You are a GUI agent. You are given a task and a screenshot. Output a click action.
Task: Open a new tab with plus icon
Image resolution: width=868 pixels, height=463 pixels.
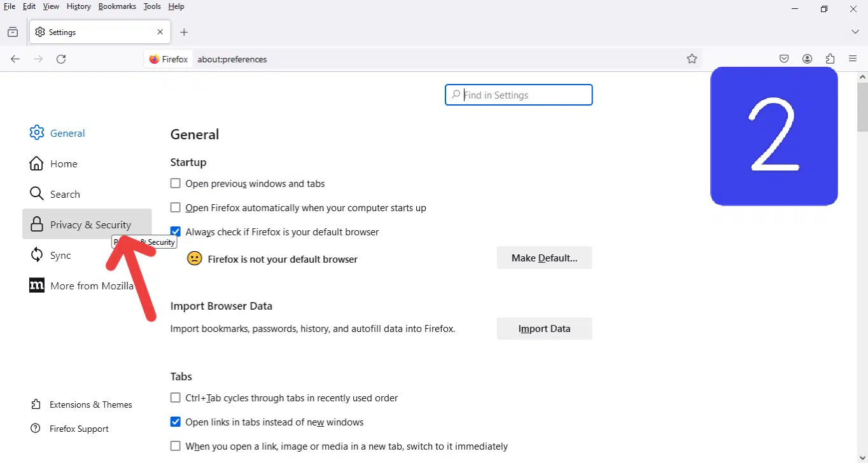pos(184,32)
